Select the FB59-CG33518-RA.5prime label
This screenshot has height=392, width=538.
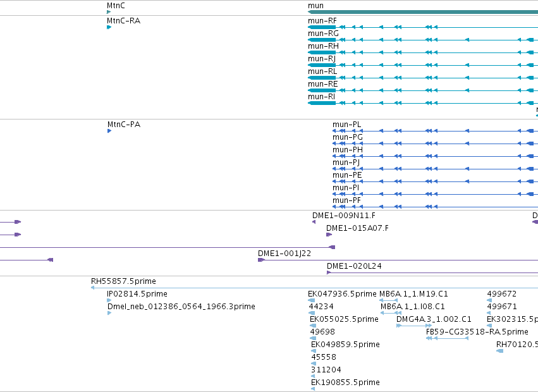477,332
